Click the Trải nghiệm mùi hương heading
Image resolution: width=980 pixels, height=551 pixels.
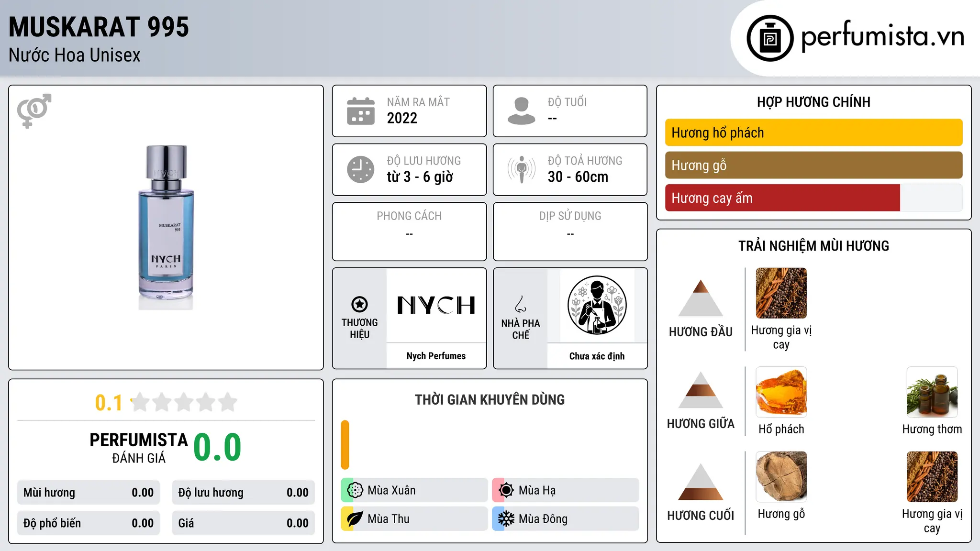point(813,246)
